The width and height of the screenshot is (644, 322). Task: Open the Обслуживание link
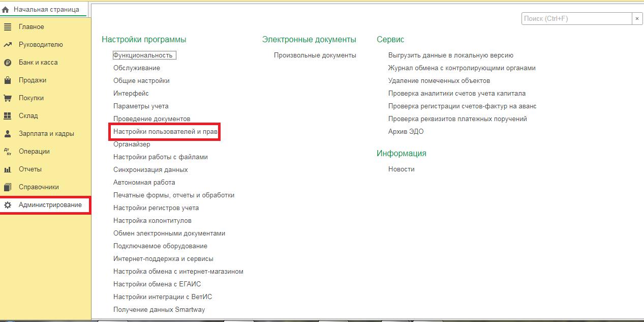(137, 68)
